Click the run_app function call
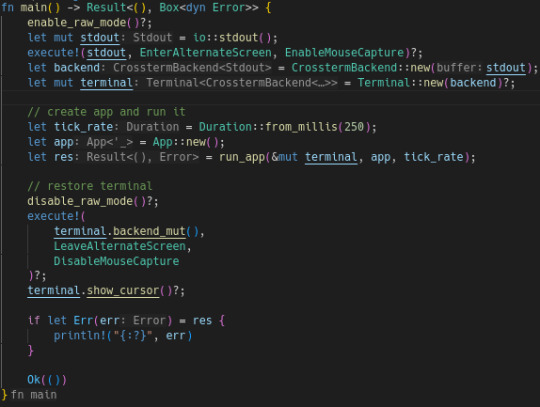Screen dimensions: 540x407 [242, 157]
